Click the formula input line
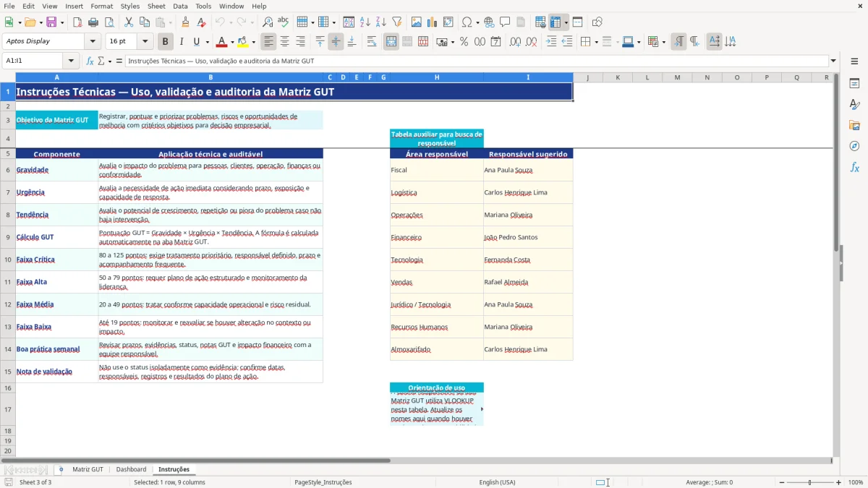Screen dimensions: 868x488 [476, 61]
